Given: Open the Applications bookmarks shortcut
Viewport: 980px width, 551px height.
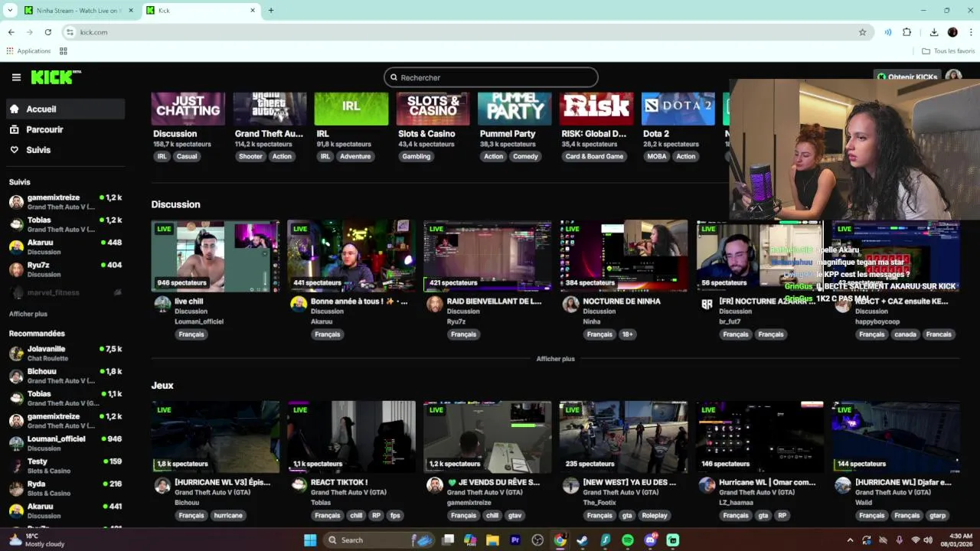Looking at the screenshot, I should coord(28,51).
